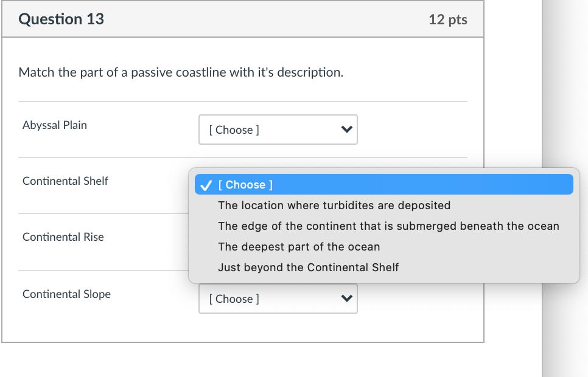Screen dimensions: 588x377
Task: Click the Question 13 header
Action: (61, 19)
